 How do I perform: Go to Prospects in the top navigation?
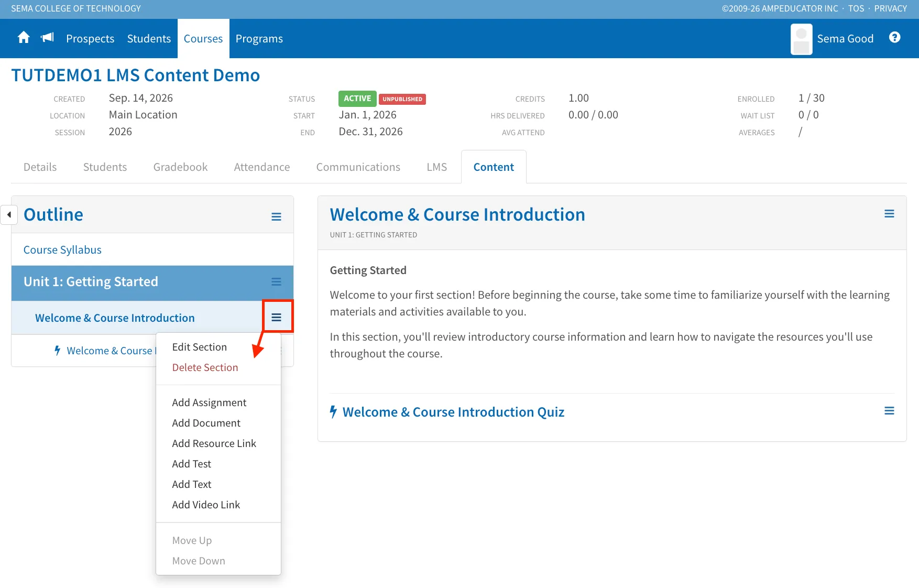point(90,39)
